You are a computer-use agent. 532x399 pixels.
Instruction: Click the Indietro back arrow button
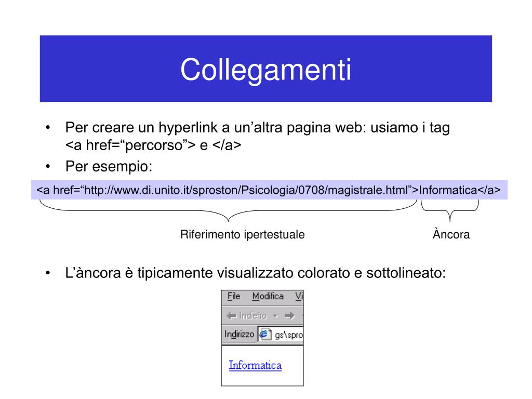pyautogui.click(x=247, y=316)
